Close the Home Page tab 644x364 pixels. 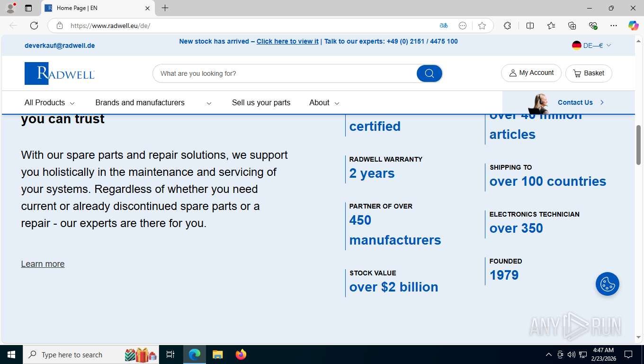pyautogui.click(x=147, y=8)
